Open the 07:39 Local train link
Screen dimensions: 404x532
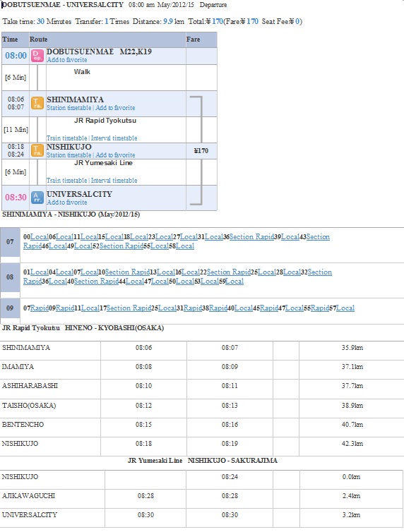click(290, 237)
